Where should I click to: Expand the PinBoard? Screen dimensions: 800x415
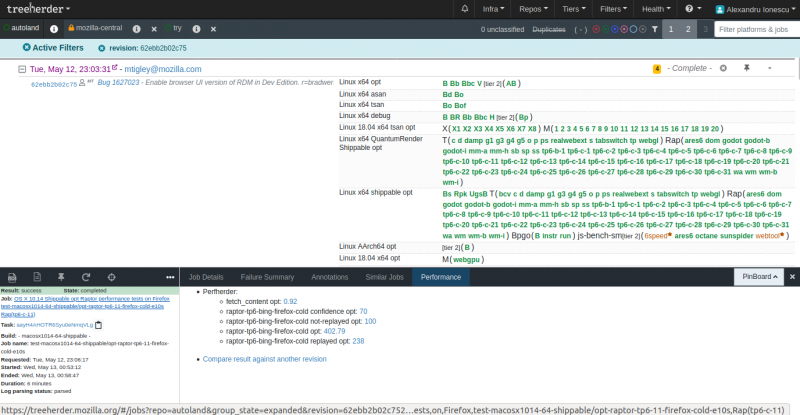click(759, 277)
